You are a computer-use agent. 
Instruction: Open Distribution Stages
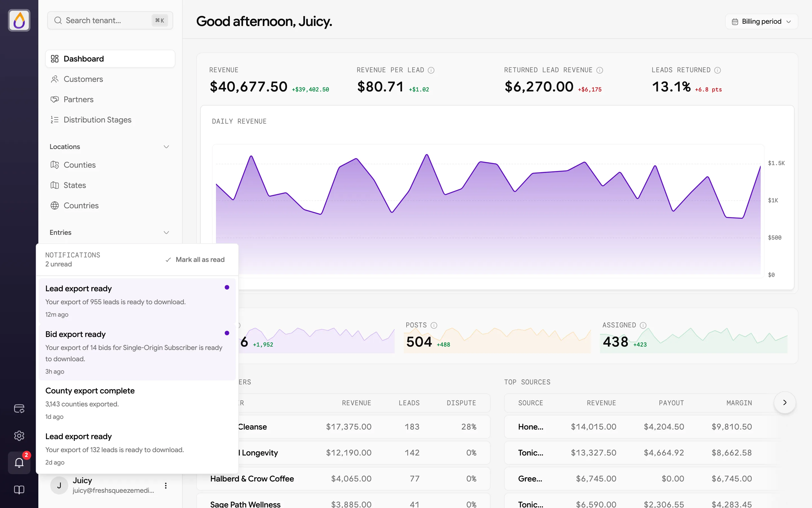[x=110, y=120]
